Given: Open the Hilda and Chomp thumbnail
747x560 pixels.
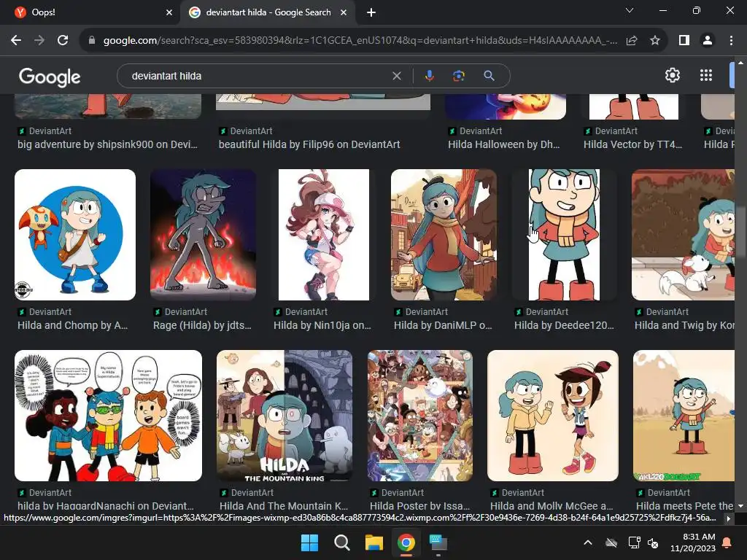Looking at the screenshot, I should click(75, 235).
